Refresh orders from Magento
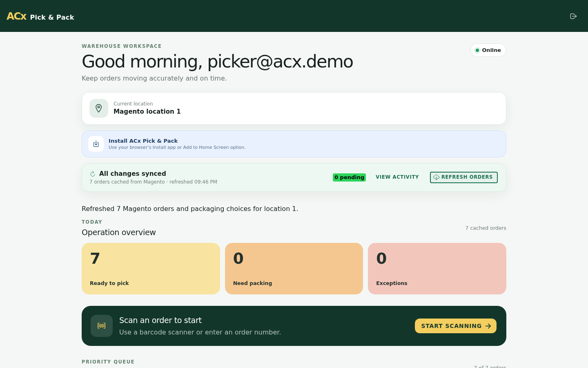 click(x=463, y=177)
